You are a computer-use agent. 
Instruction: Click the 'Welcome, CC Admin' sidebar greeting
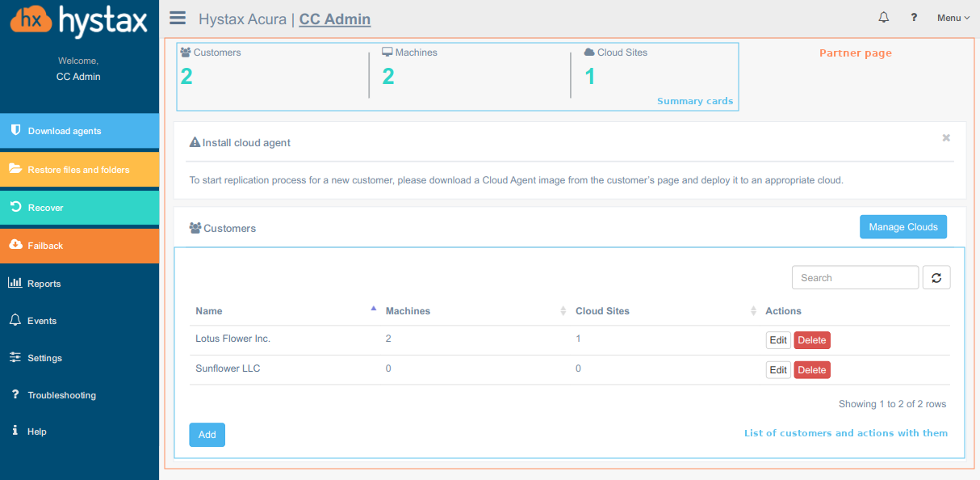coord(78,69)
